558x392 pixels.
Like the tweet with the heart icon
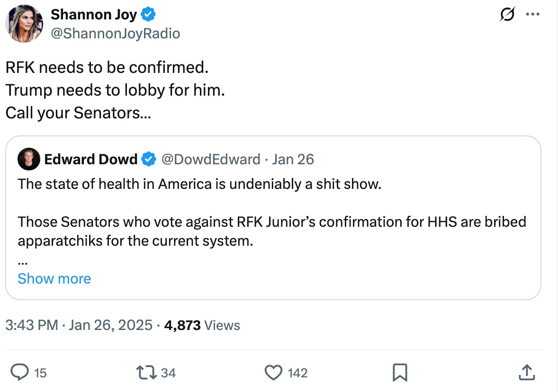273,373
